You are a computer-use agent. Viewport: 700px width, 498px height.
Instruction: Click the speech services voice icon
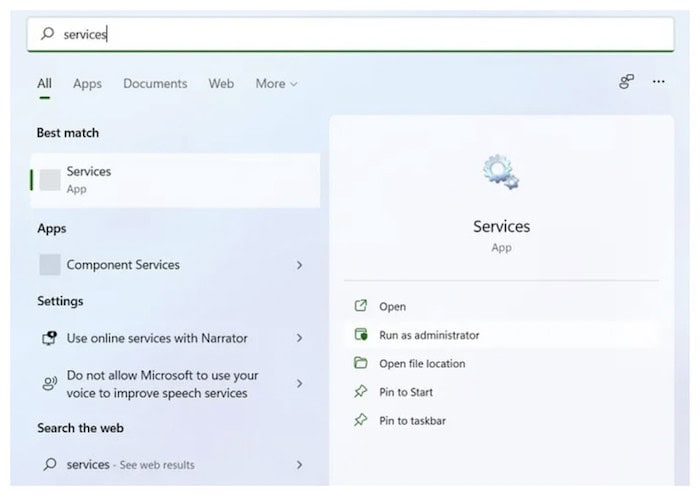pos(50,383)
